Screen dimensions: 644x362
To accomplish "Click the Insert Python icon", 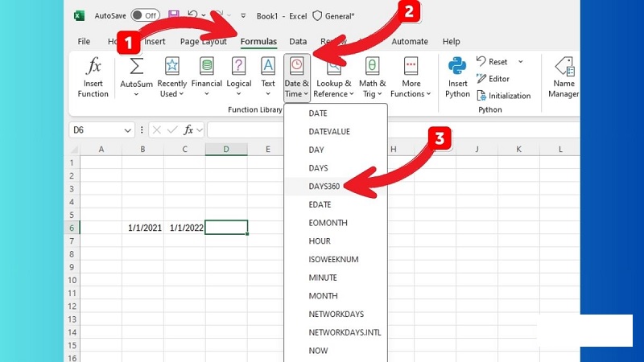I will pyautogui.click(x=457, y=67).
